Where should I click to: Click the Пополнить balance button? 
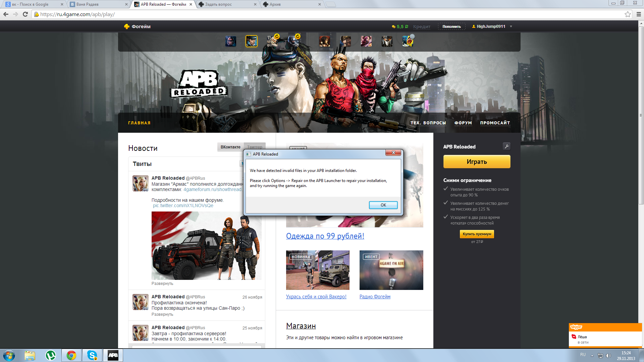coord(451,26)
